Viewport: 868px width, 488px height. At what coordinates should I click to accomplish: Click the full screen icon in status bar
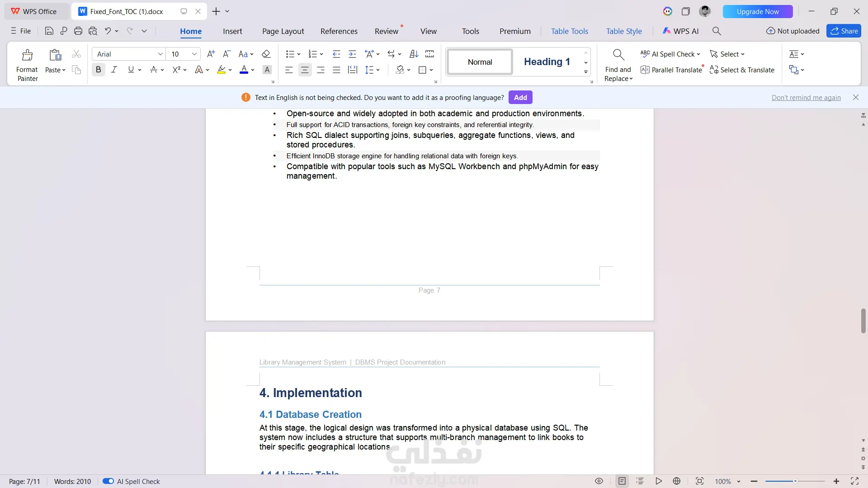[854, 481]
